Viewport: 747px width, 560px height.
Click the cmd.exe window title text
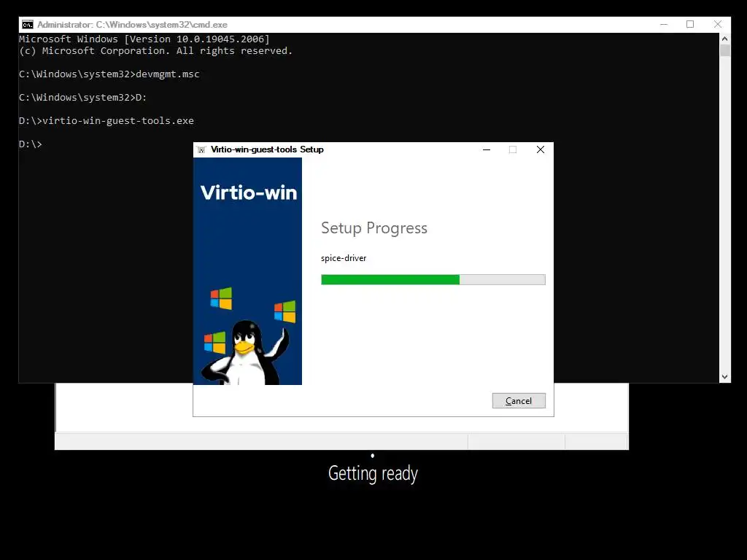(x=132, y=25)
